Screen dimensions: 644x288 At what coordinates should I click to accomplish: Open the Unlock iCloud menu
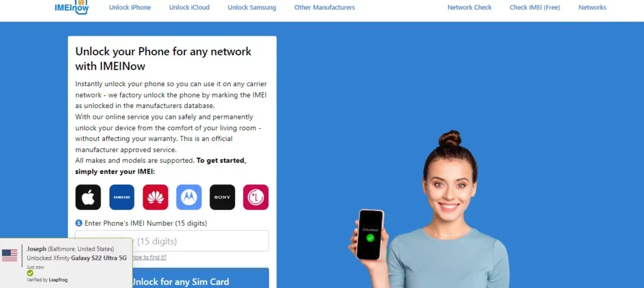click(x=189, y=8)
